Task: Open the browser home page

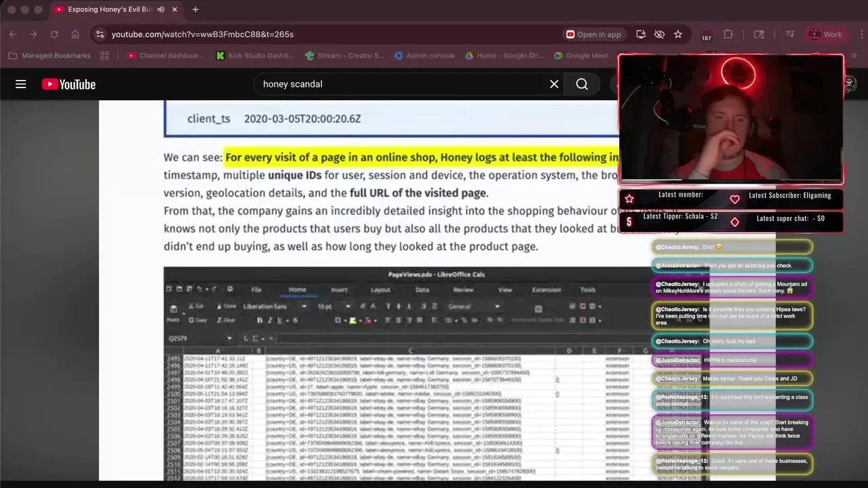Action: 75,34
